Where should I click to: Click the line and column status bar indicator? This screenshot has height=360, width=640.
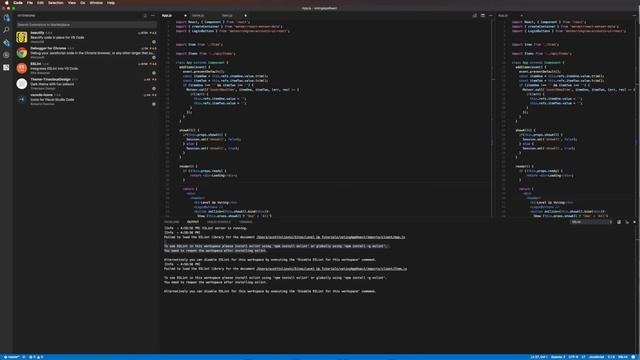click(x=538, y=357)
